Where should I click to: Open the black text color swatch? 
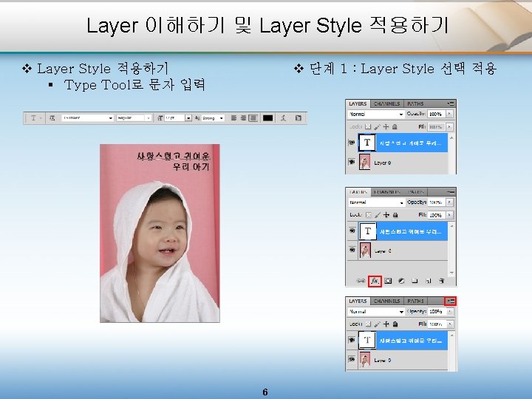coord(267,118)
